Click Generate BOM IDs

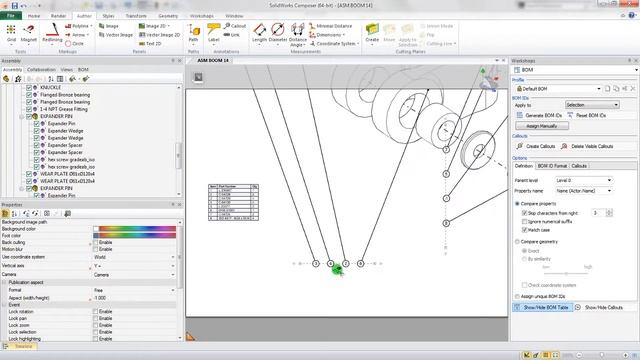(x=539, y=116)
